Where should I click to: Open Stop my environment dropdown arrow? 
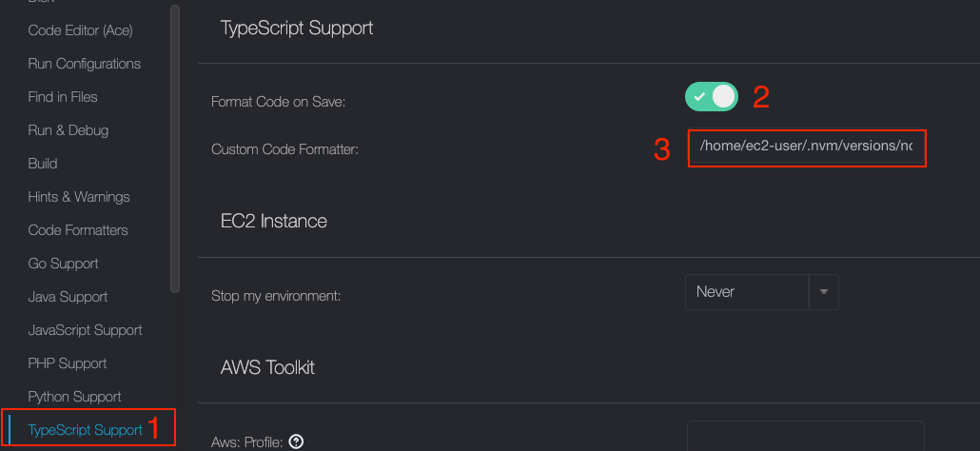[x=823, y=292]
